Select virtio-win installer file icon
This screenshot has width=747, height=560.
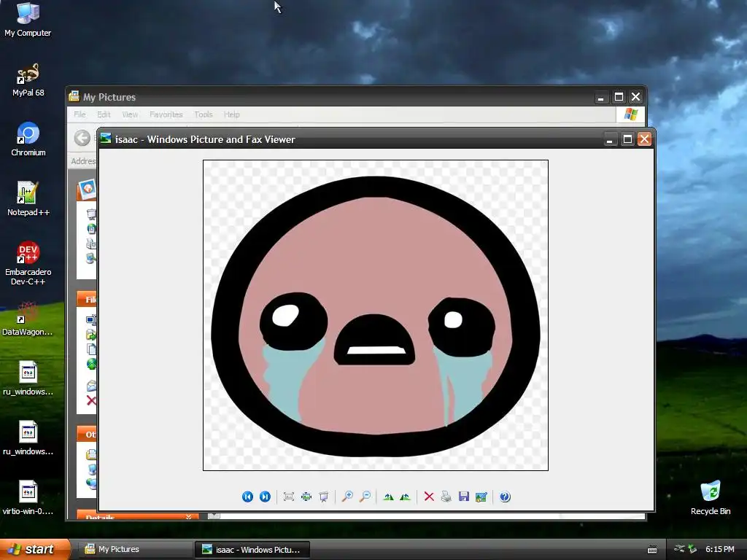click(28, 498)
